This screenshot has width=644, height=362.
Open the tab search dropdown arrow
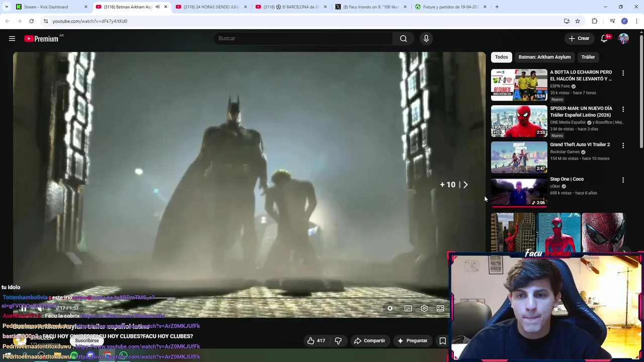7,7
